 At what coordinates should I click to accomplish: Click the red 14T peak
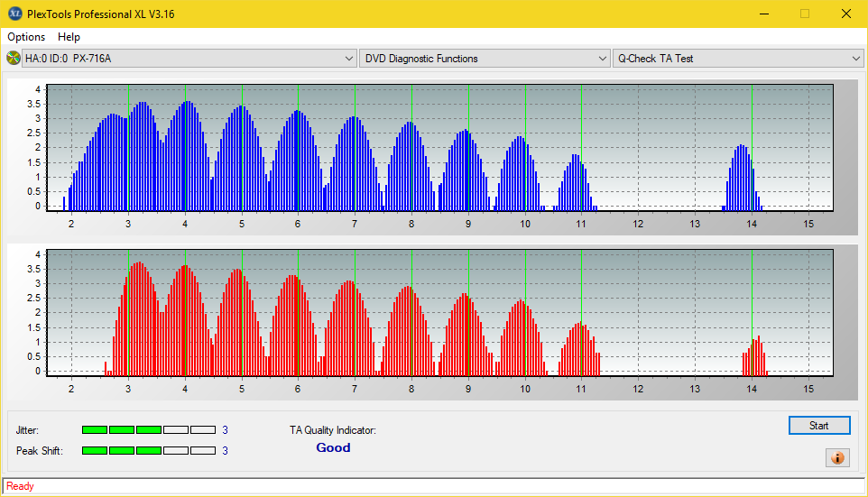click(x=755, y=356)
